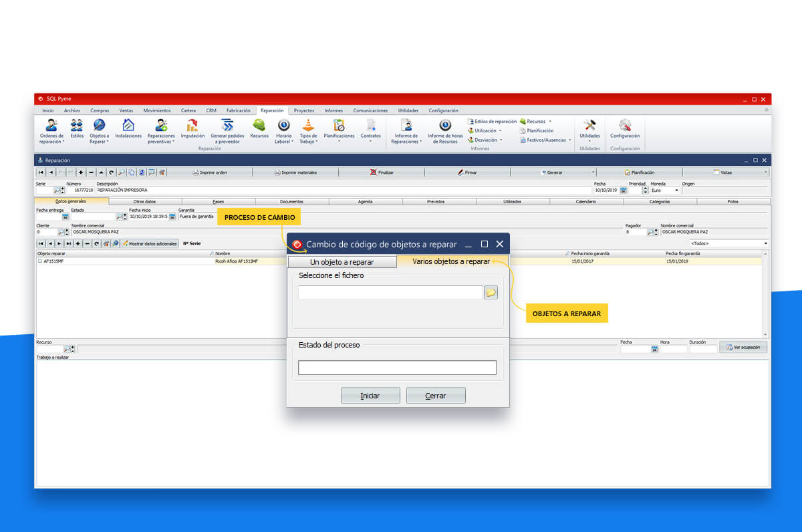802x532 pixels.
Task: Expand the Generar button dropdown arrow
Action: 592,172
